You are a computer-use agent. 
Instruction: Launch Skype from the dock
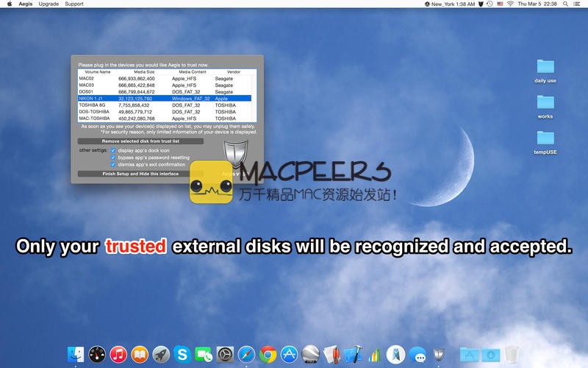point(182,355)
